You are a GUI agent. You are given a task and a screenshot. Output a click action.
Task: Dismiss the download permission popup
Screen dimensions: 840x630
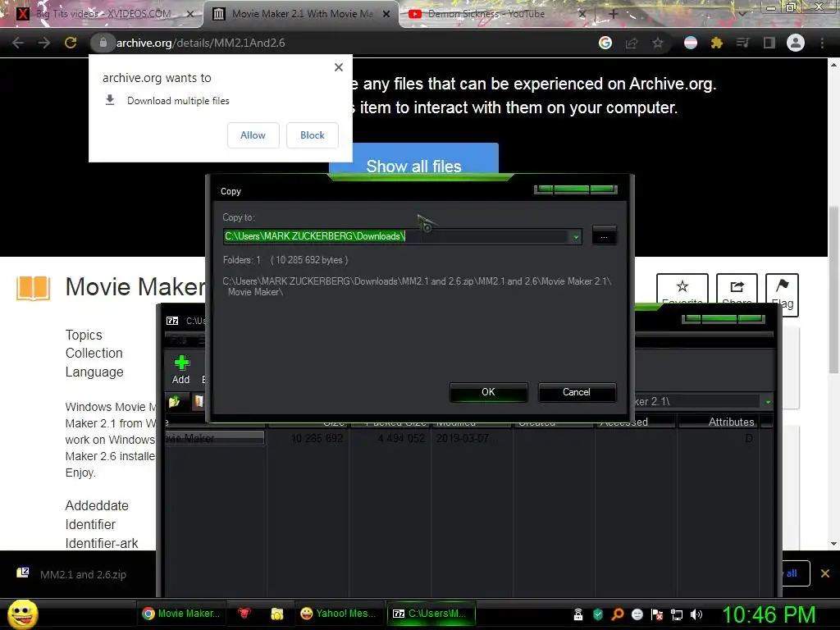click(339, 67)
